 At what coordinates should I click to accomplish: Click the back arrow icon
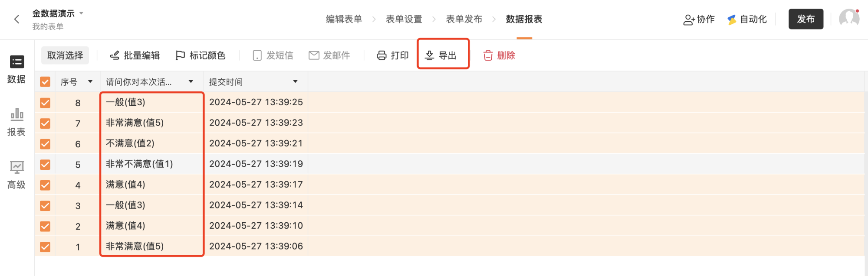tap(17, 19)
